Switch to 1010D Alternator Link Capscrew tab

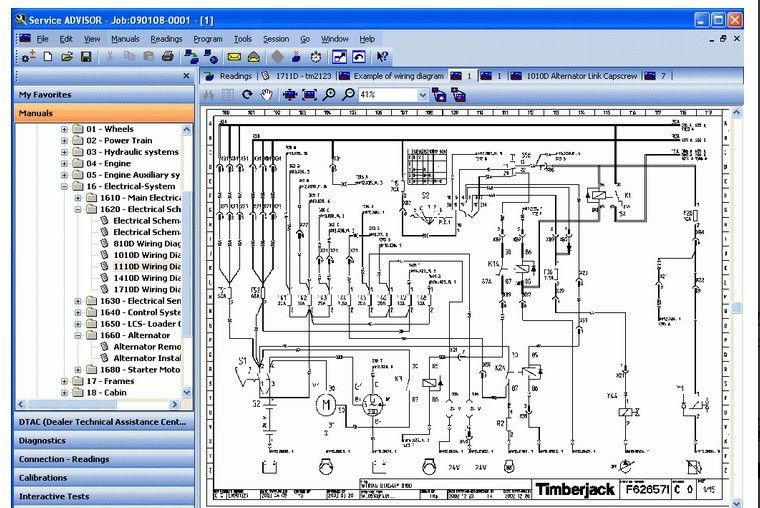click(575, 76)
